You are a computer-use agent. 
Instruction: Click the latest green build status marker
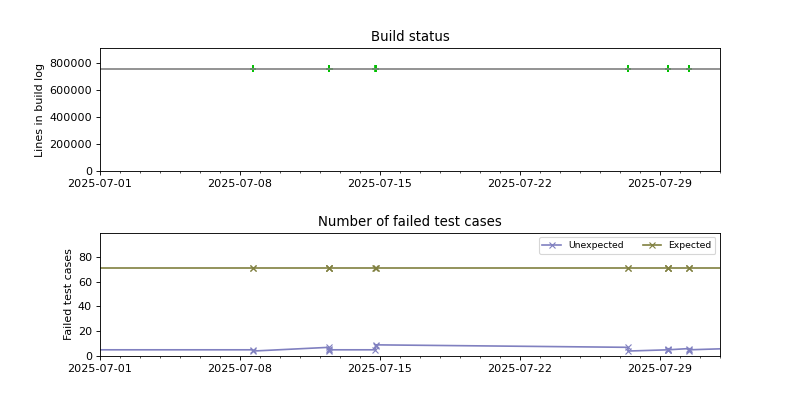point(689,69)
